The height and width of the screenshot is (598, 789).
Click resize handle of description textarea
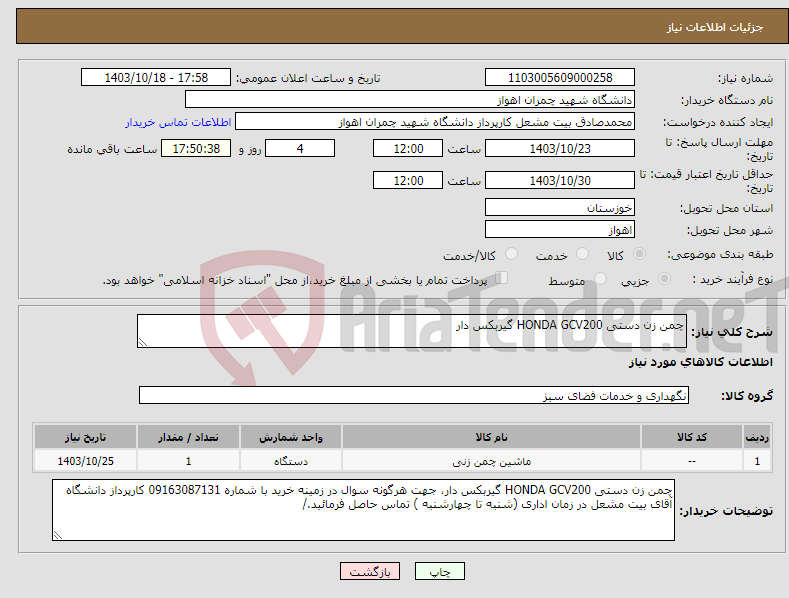(142, 342)
